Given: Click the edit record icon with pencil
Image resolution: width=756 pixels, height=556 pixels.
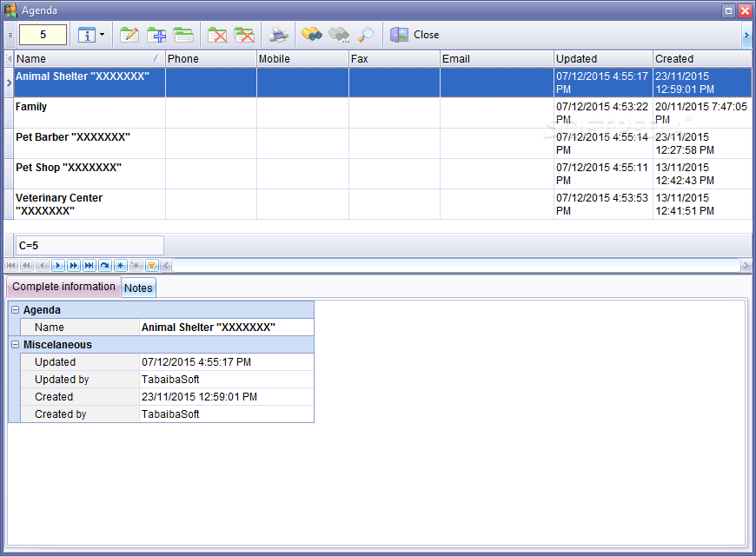Looking at the screenshot, I should (x=129, y=35).
